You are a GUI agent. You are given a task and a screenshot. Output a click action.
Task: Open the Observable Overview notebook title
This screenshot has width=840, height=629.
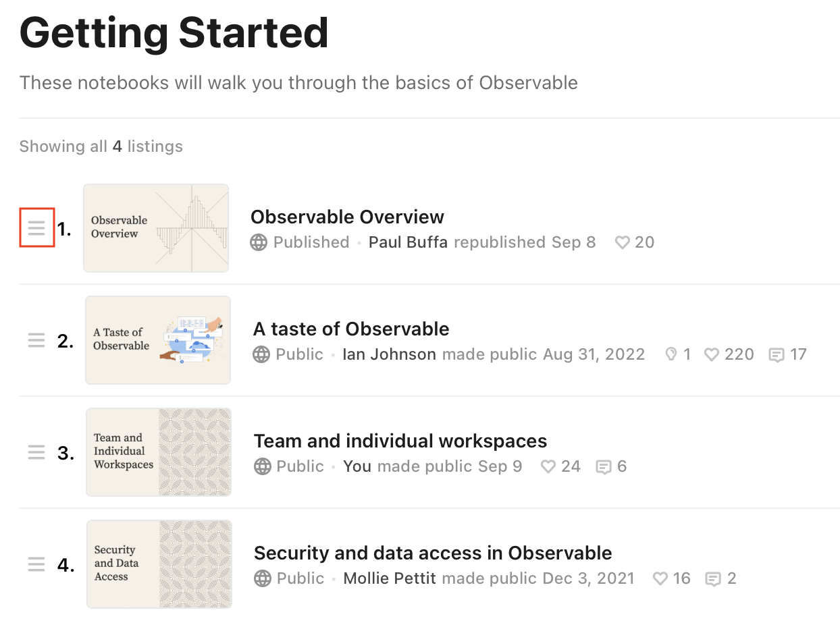(x=346, y=217)
